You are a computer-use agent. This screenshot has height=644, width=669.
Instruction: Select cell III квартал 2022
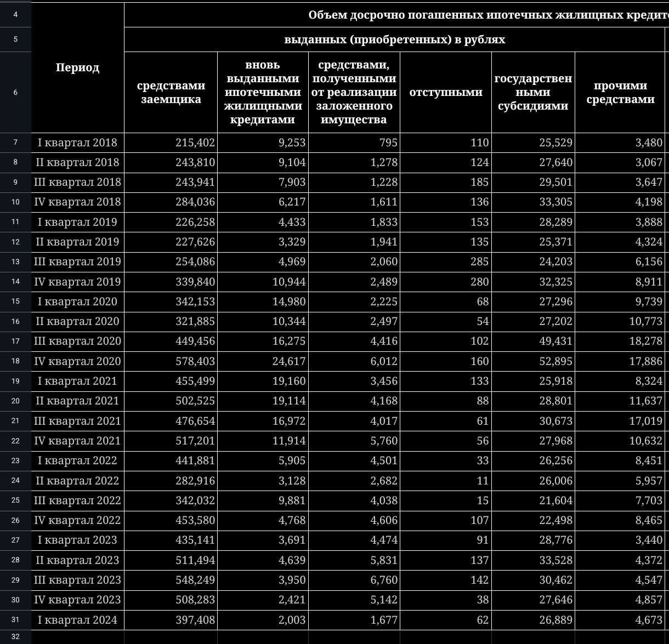point(78,500)
